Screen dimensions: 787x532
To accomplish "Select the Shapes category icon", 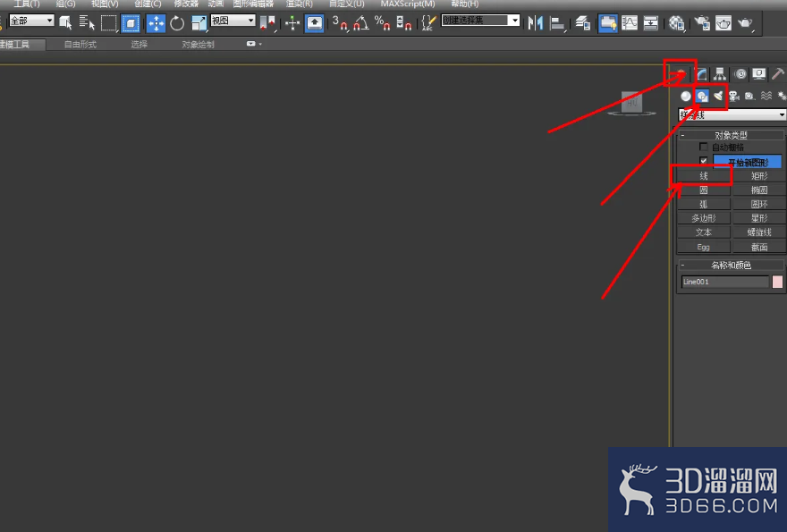I will (702, 96).
